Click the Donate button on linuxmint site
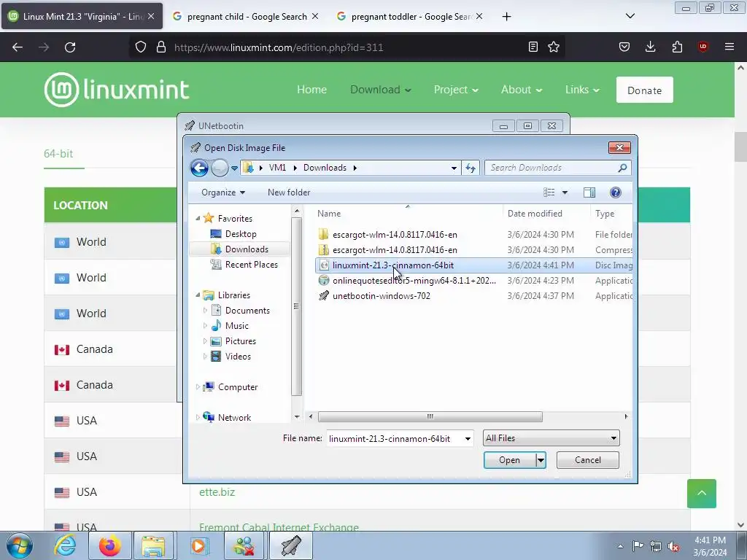This screenshot has height=560, width=747. tap(645, 90)
